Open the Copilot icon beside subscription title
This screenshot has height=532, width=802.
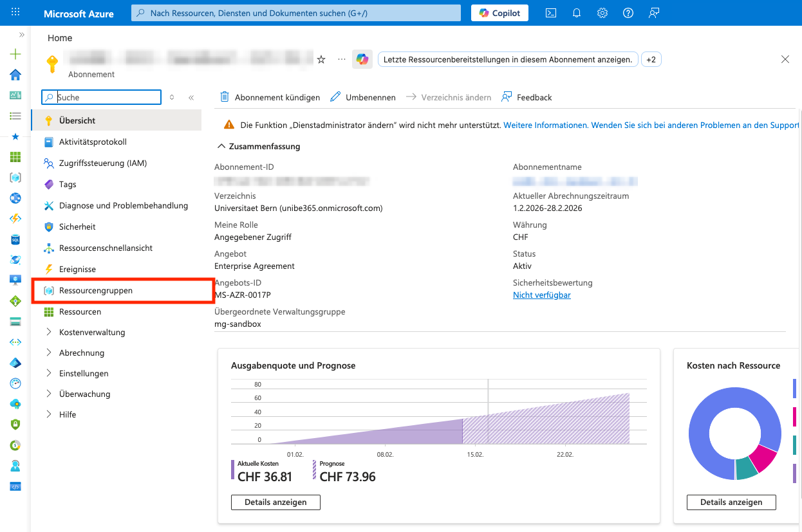tap(362, 60)
